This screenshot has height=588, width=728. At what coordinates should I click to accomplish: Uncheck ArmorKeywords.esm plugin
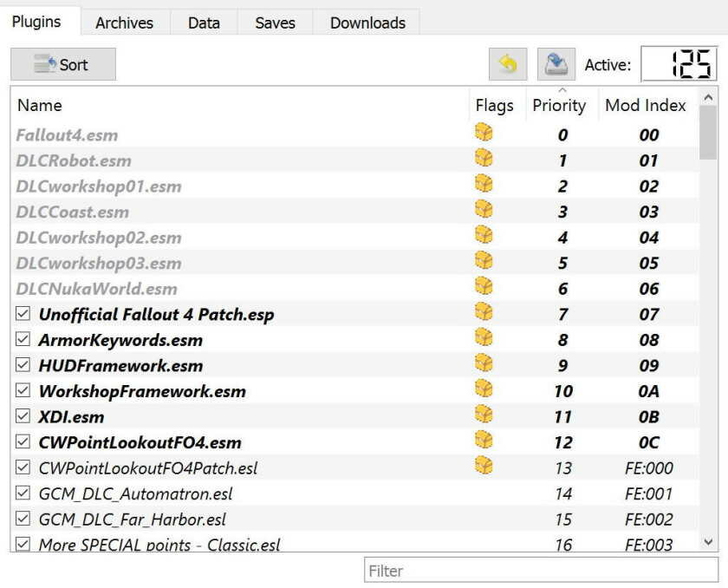[x=23, y=339]
